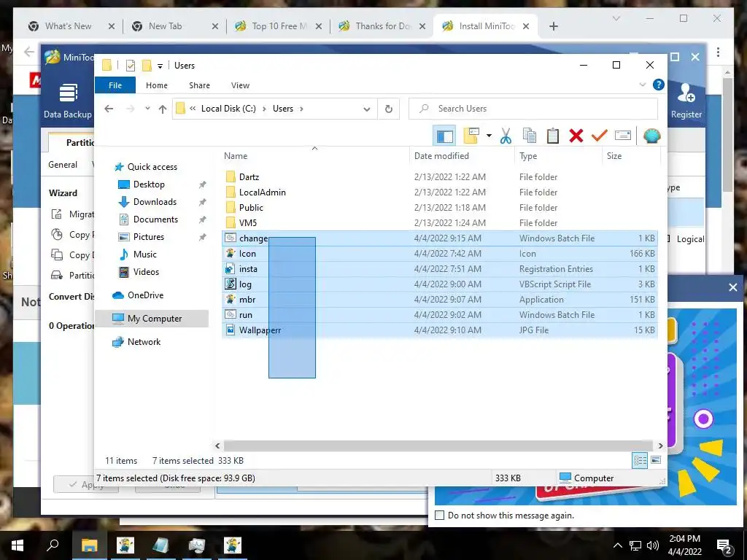Select the log VBScript file

[439, 284]
